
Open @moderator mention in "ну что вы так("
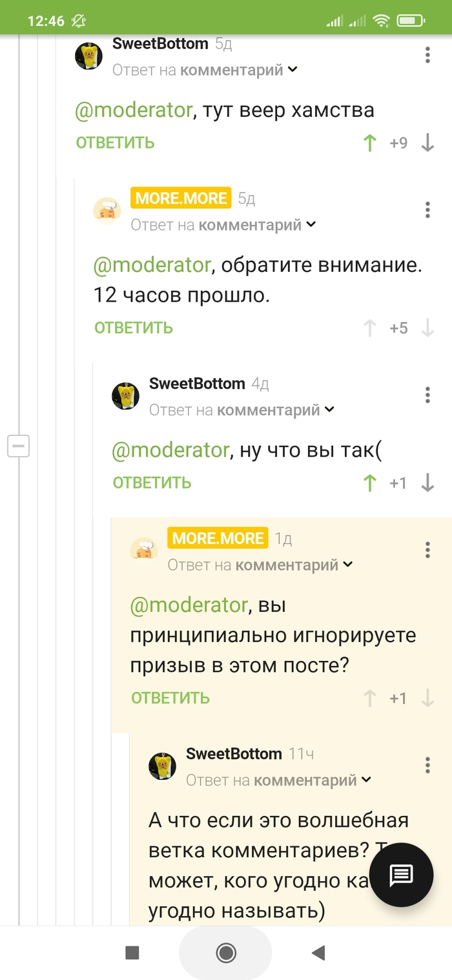(170, 450)
